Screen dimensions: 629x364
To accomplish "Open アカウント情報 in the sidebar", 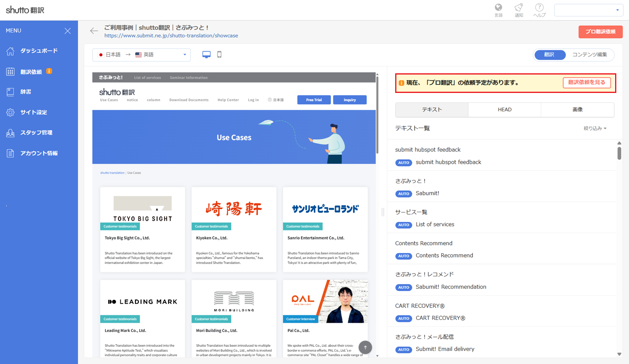I will (39, 154).
